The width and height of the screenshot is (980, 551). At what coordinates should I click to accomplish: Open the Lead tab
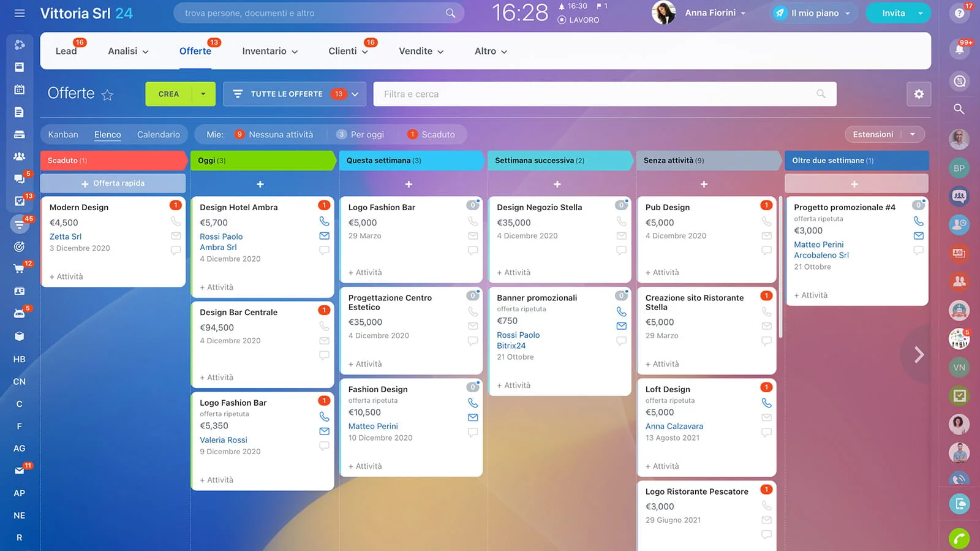[66, 51]
